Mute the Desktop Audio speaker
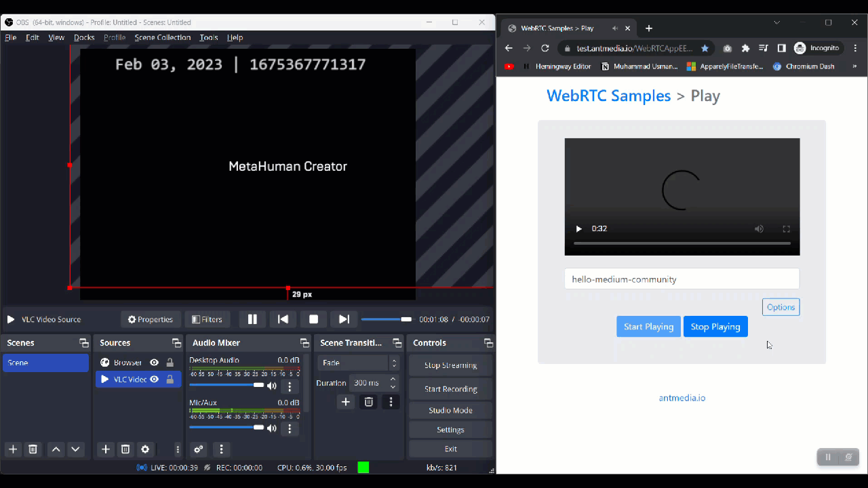 272,386
